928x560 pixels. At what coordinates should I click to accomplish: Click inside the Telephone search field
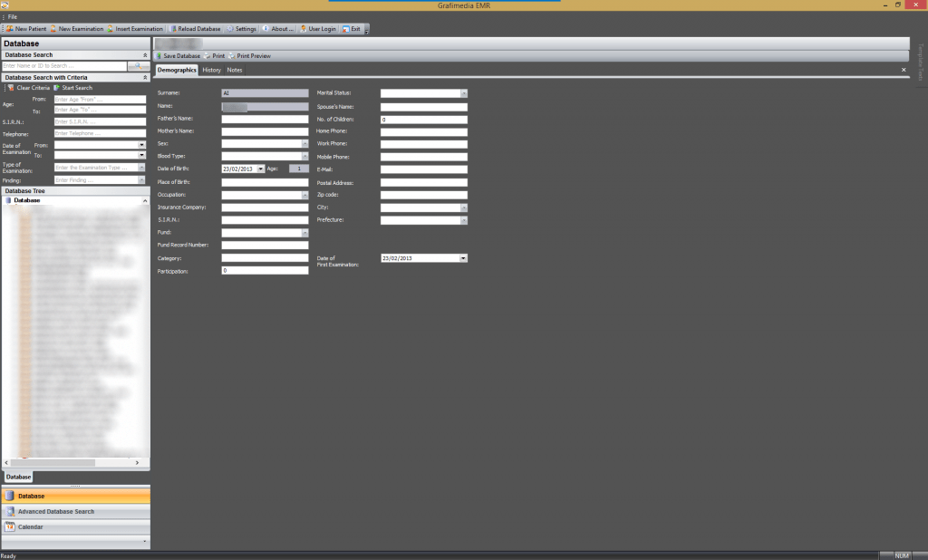tap(100, 132)
